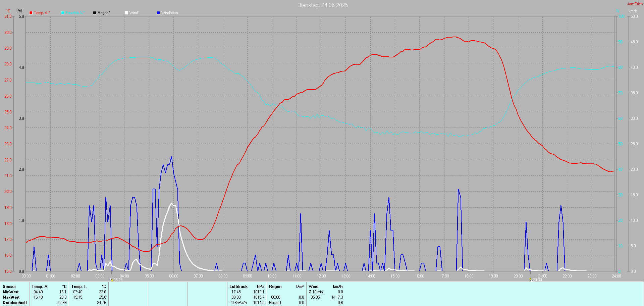
Task: Click the outdoor minimum value '16.1'
Action: tap(63, 292)
